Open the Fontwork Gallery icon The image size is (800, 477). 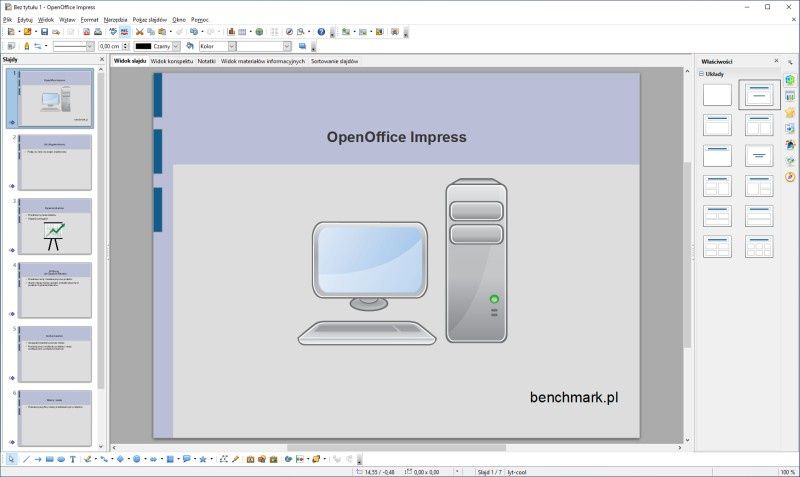coord(250,459)
